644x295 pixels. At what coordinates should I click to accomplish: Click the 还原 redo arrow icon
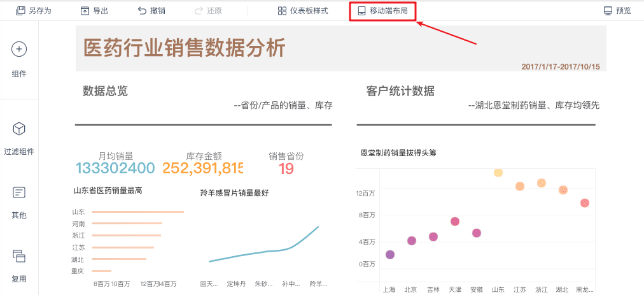tap(199, 11)
